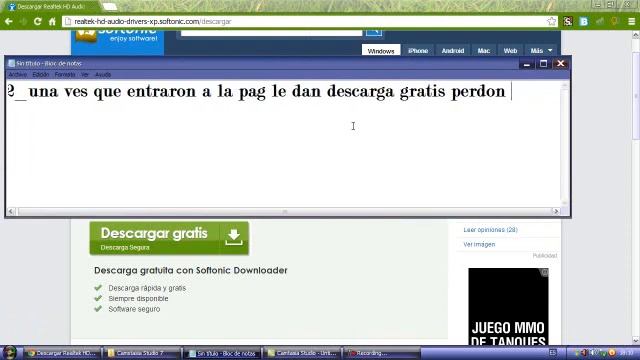Go back in the Chrome browser
This screenshot has width=640, height=360.
coord(9,21)
